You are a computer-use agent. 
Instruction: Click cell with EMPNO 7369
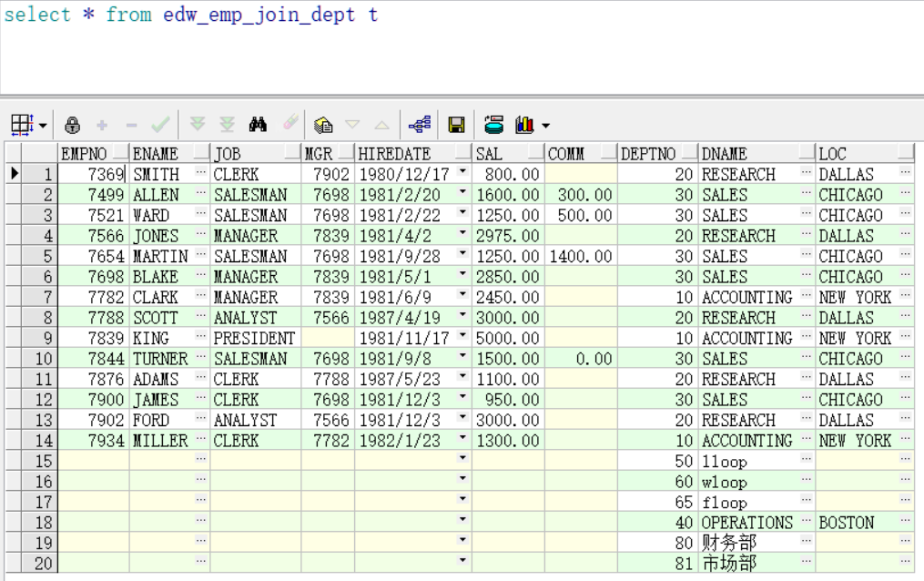94,175
